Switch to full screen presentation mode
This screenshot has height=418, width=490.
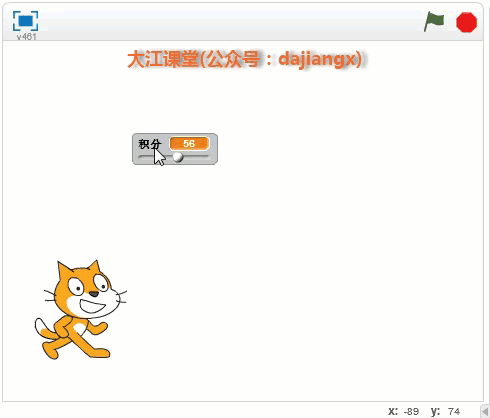tap(25, 21)
